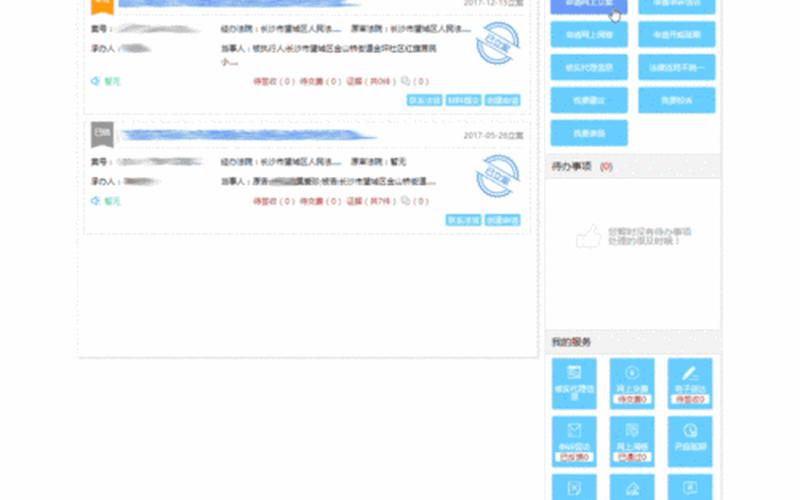
Task: Click the 2017-05-26 filing date text
Action: click(x=493, y=135)
